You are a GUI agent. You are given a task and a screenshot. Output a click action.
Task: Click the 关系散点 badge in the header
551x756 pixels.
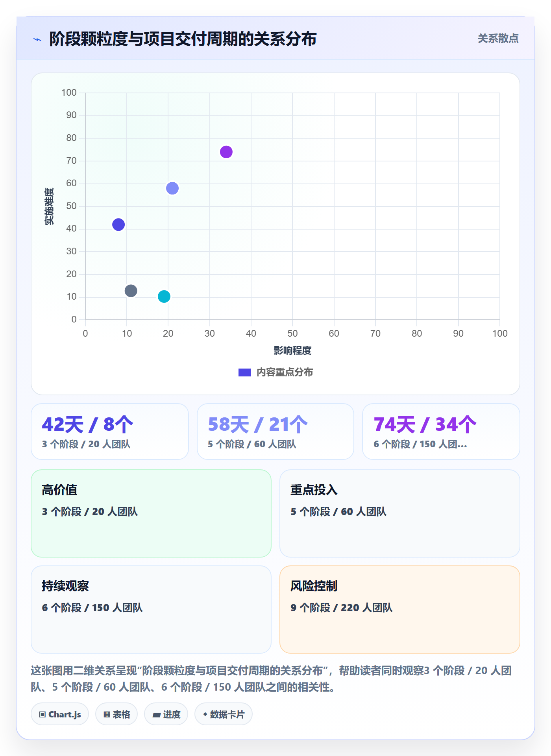498,39
